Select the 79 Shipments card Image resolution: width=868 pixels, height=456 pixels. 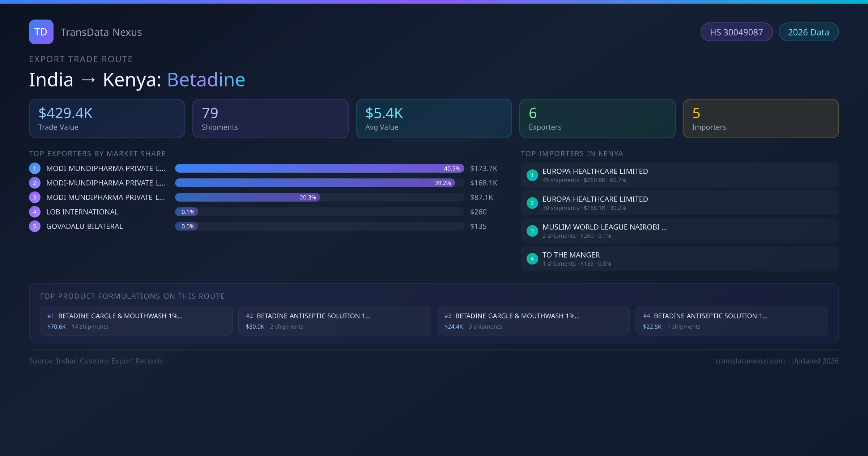coord(270,119)
